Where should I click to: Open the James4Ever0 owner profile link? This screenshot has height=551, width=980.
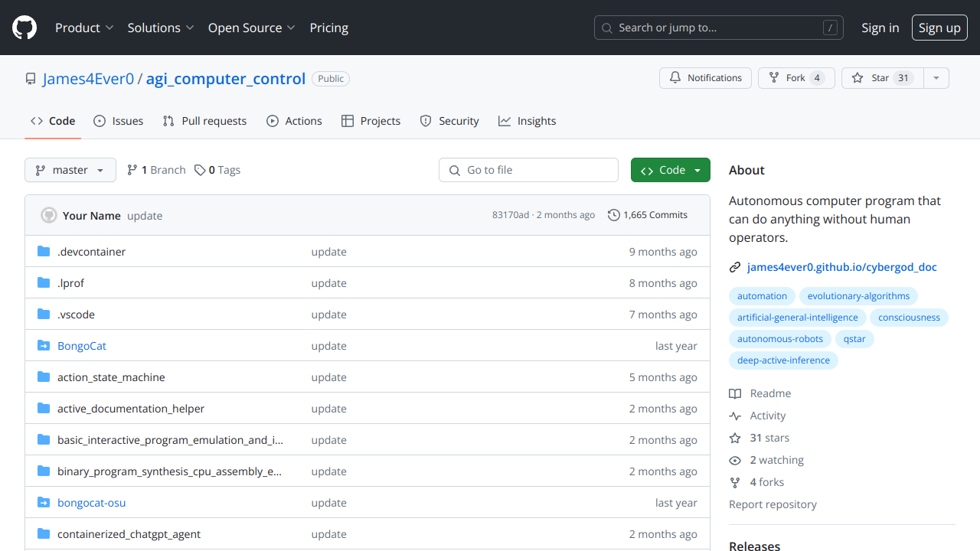click(89, 79)
